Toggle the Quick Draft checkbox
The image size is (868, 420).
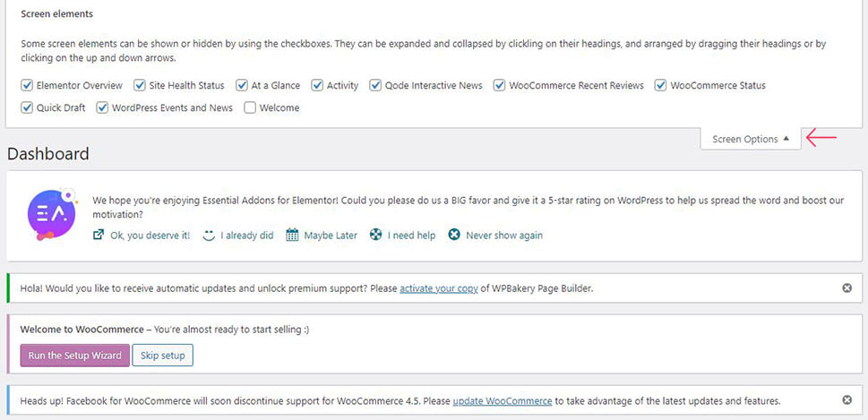click(x=27, y=107)
